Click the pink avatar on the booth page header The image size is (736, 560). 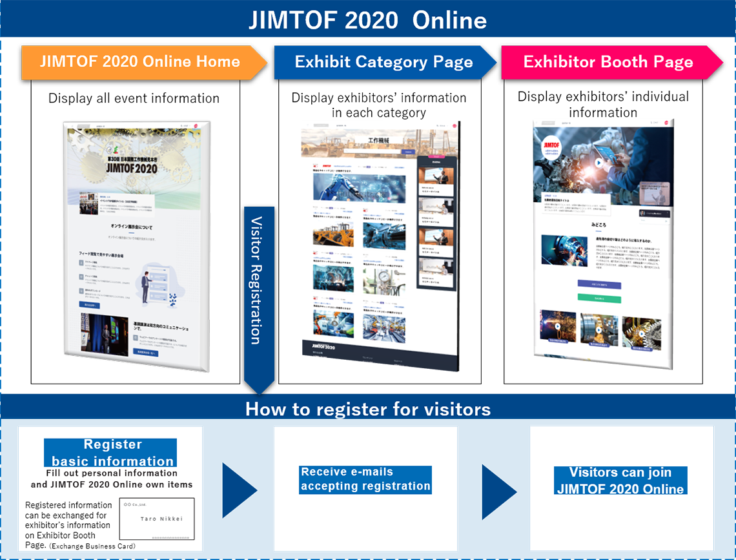coord(665,123)
